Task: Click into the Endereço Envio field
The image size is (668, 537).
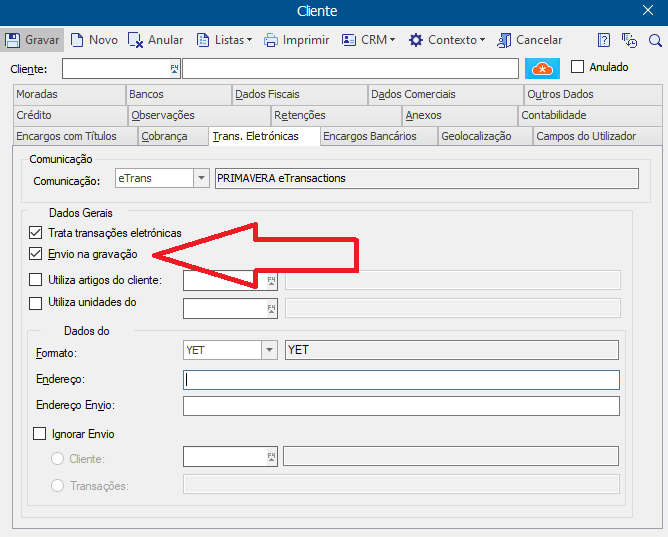Action: pos(401,406)
